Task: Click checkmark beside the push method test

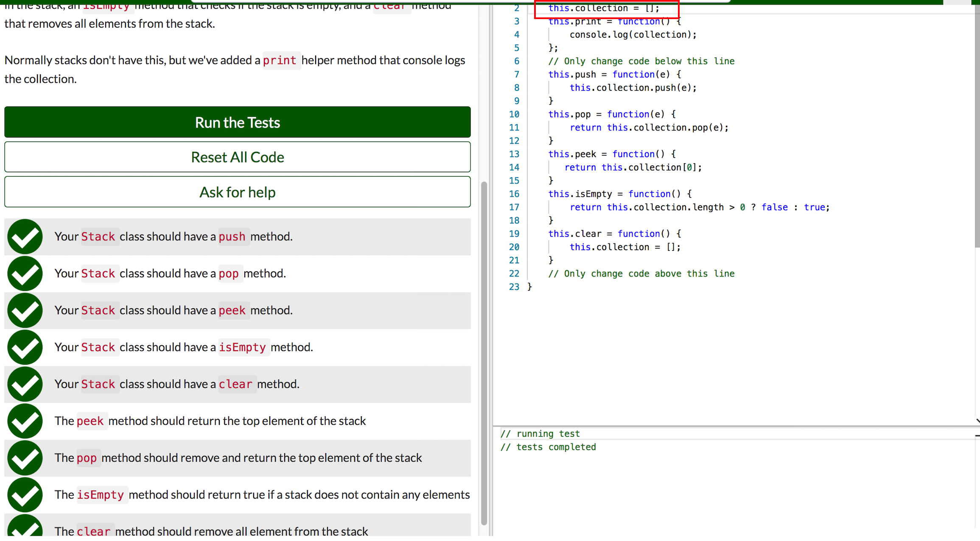Action: [25, 237]
